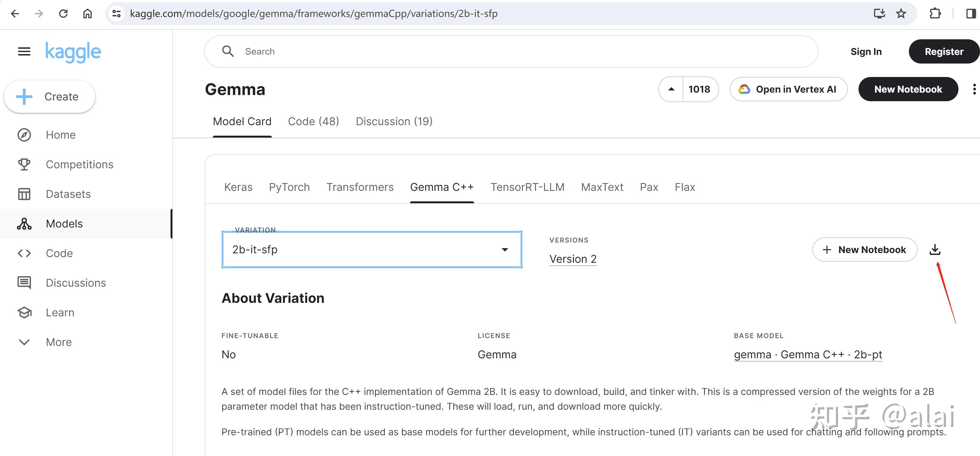
Task: Select the PyTorch framework tab
Action: click(289, 187)
